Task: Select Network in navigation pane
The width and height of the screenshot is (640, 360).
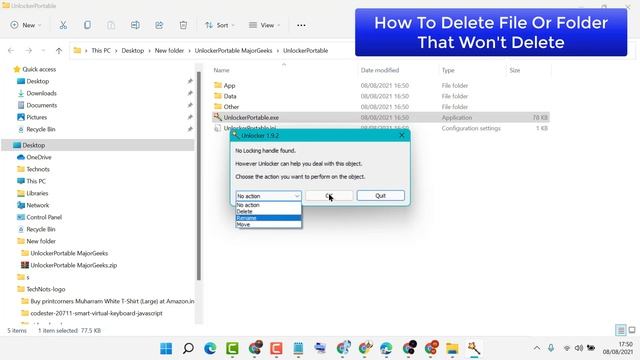Action: tap(38, 205)
